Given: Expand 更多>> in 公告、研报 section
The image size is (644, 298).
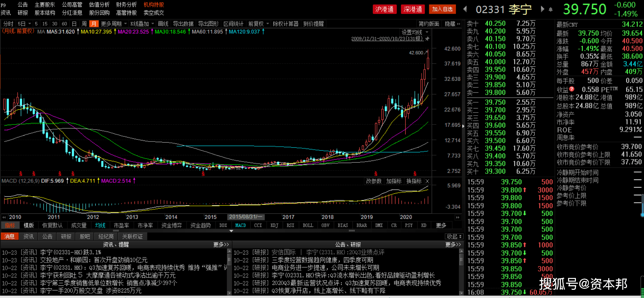Looking at the screenshot, I should pyautogui.click(x=453, y=244).
